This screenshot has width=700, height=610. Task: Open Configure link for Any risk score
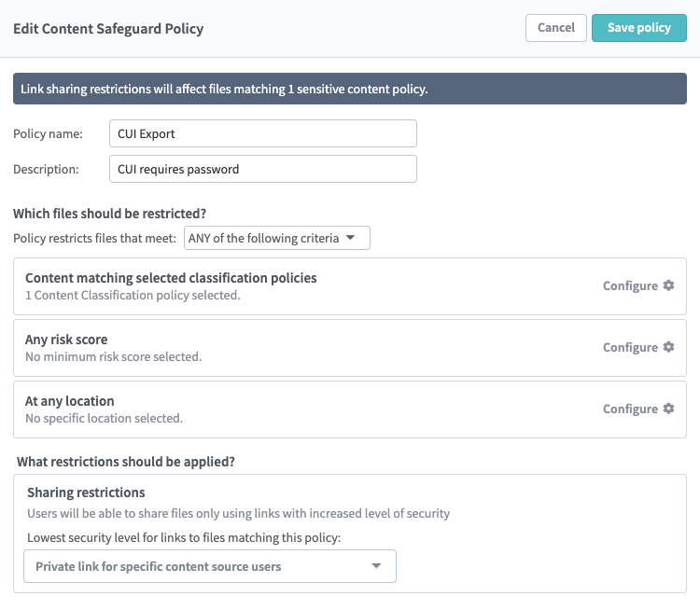click(x=631, y=347)
